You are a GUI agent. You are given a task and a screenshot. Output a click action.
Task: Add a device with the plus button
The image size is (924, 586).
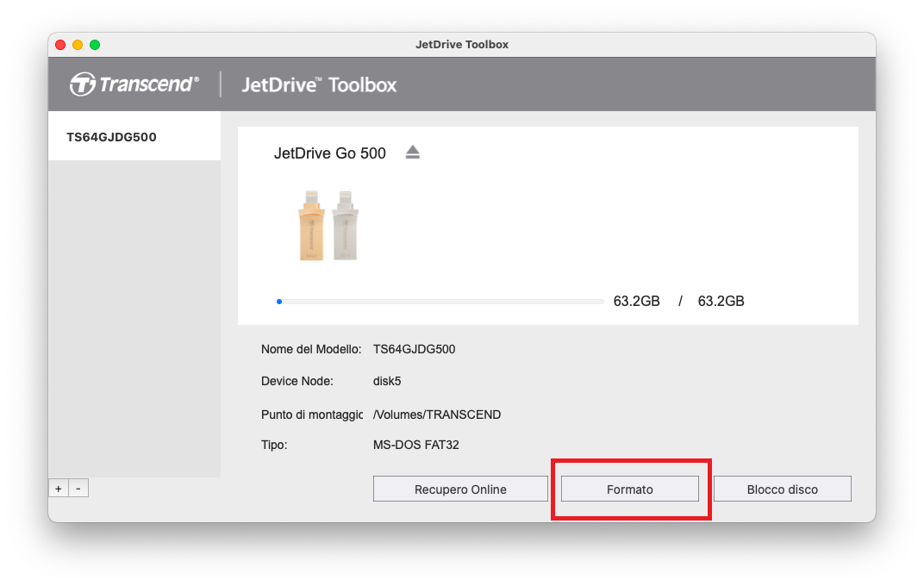coord(59,489)
